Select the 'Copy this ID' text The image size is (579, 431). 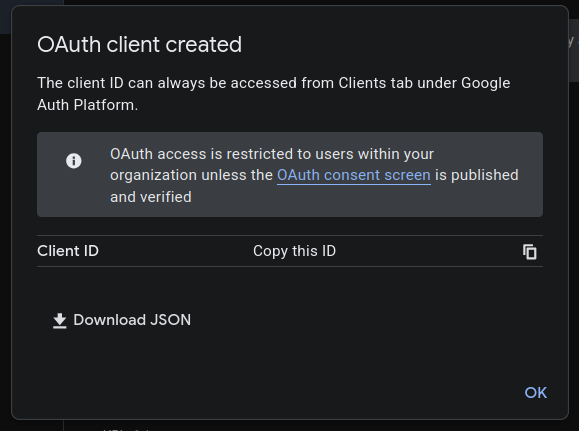[x=294, y=251]
